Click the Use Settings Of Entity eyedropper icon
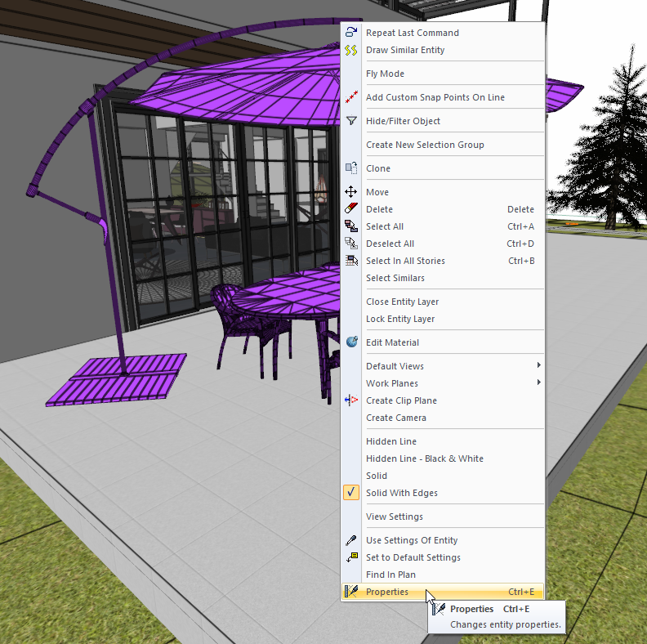Image resolution: width=647 pixels, height=644 pixels. (x=351, y=540)
